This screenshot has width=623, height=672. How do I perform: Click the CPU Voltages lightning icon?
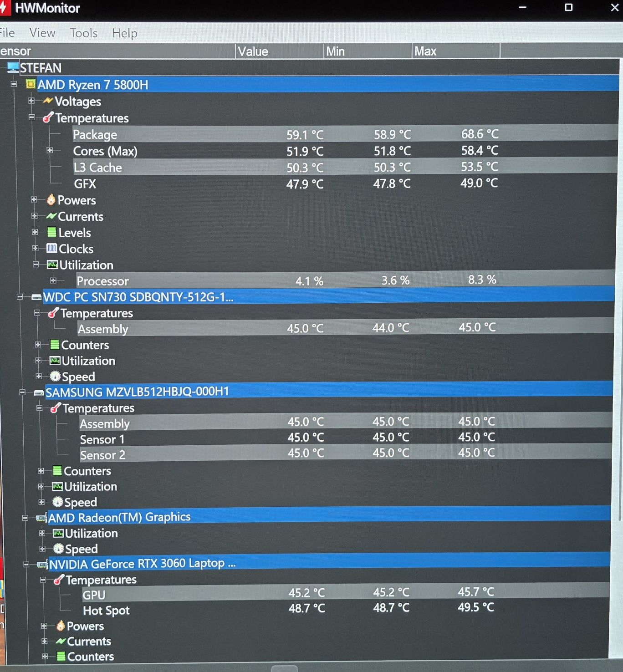(48, 101)
